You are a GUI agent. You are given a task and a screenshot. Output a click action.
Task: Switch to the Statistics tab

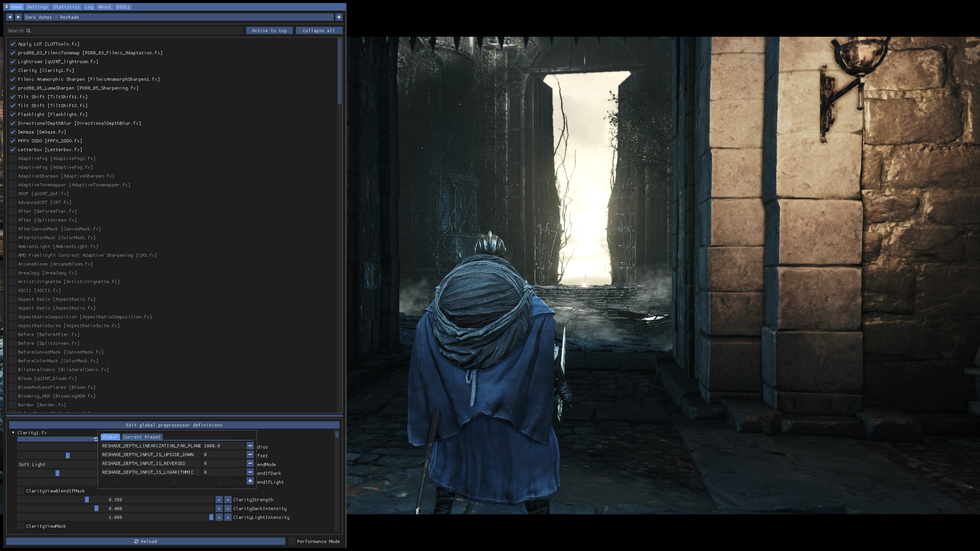67,7
